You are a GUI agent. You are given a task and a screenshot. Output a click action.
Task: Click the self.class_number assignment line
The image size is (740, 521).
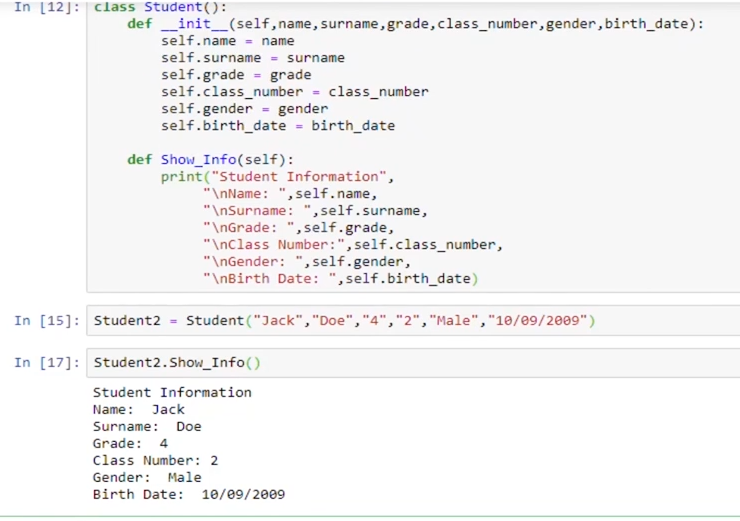point(294,92)
